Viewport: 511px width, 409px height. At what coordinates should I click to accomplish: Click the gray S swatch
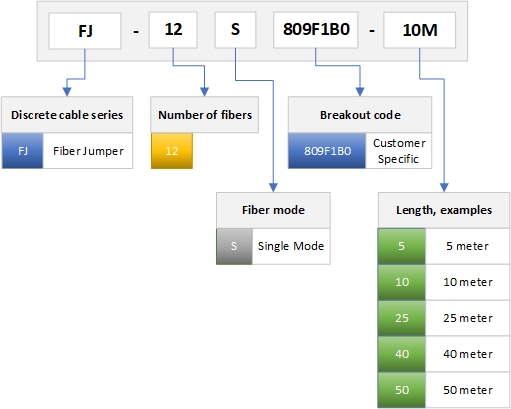click(234, 246)
